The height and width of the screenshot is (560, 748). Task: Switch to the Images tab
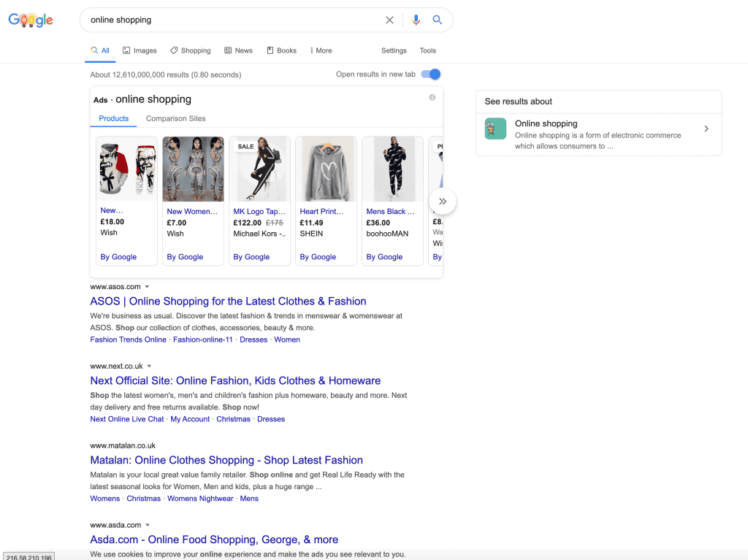coord(140,50)
